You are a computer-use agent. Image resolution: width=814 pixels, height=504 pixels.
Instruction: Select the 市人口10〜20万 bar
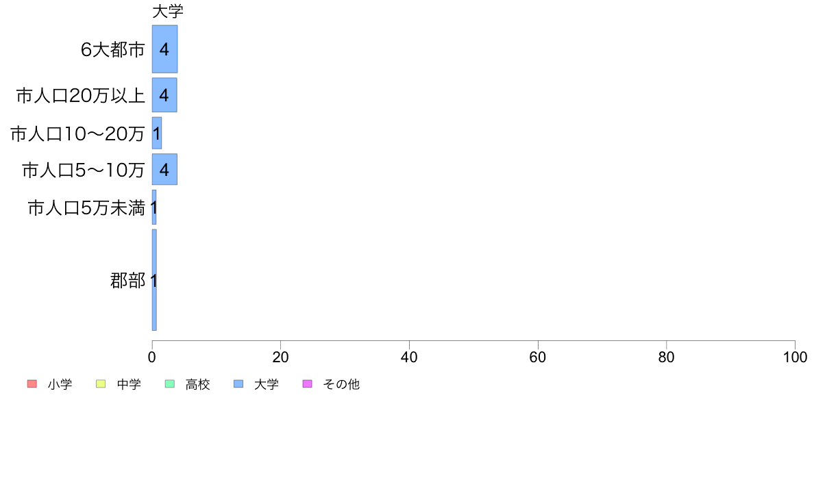[x=157, y=133]
